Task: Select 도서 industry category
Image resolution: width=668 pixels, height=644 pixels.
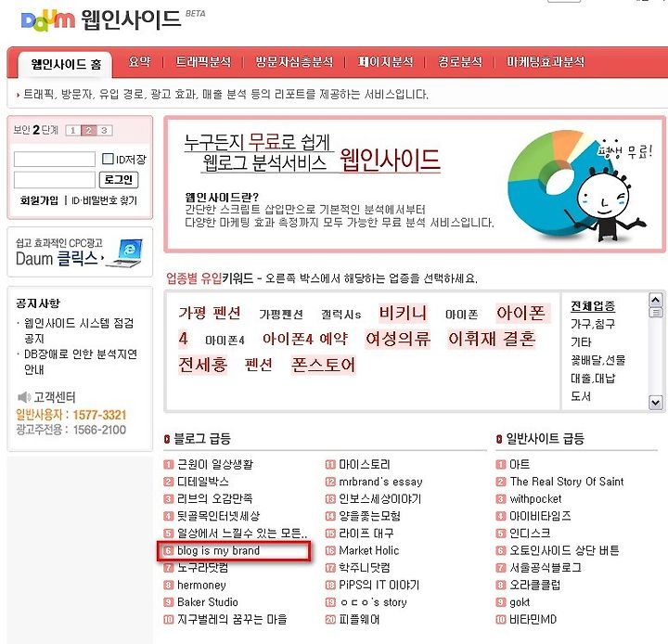Action: point(581,396)
